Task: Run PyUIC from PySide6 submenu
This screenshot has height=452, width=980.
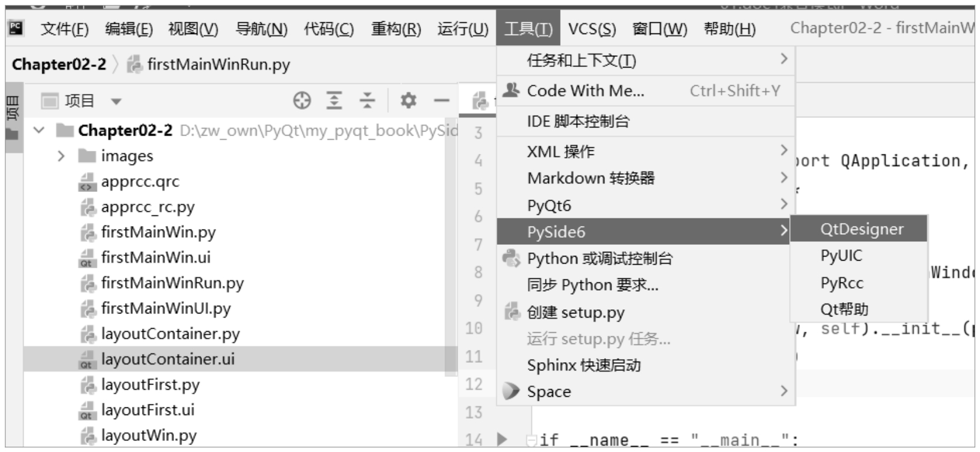Action: pos(859,256)
